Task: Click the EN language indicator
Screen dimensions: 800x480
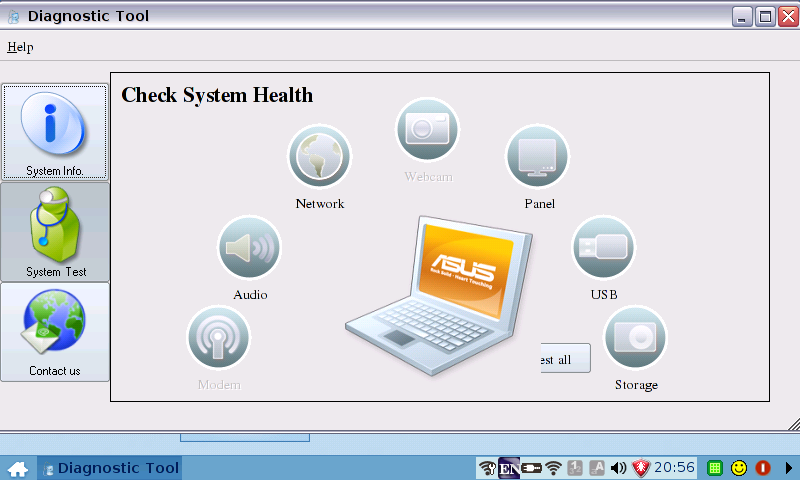Action: point(509,468)
